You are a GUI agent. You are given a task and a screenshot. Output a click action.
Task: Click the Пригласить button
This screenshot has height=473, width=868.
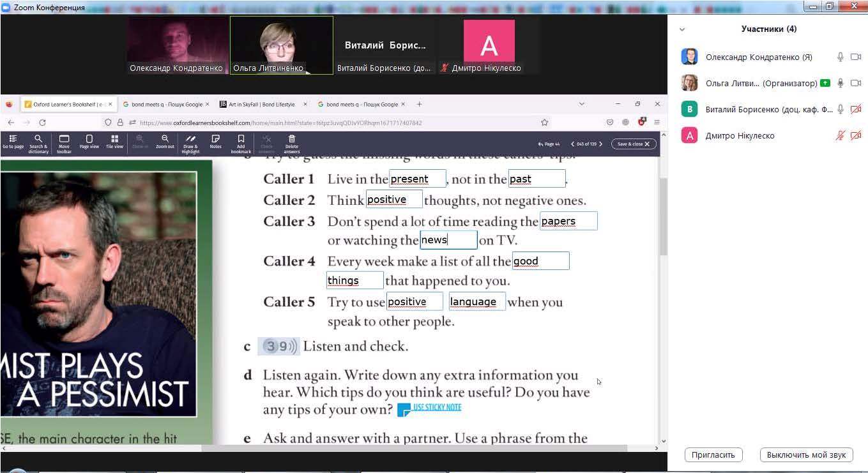pyautogui.click(x=713, y=454)
